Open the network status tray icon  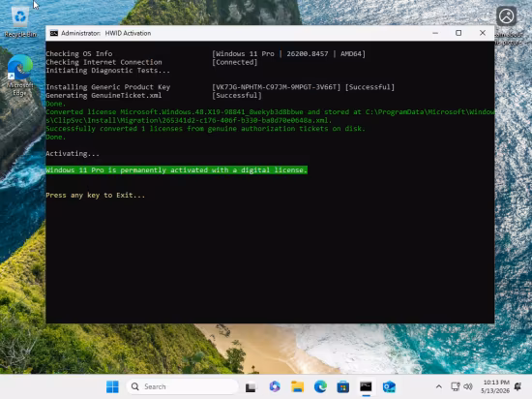tap(456, 386)
